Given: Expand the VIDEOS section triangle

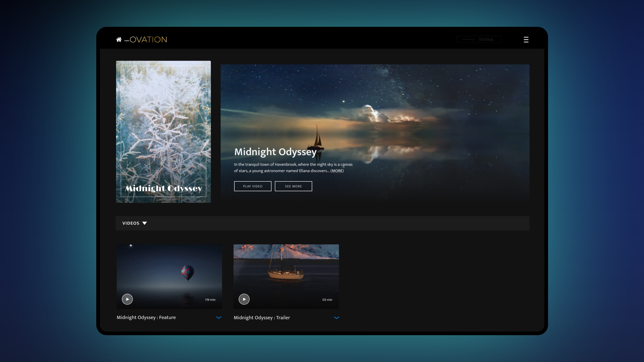Looking at the screenshot, I should pyautogui.click(x=145, y=223).
